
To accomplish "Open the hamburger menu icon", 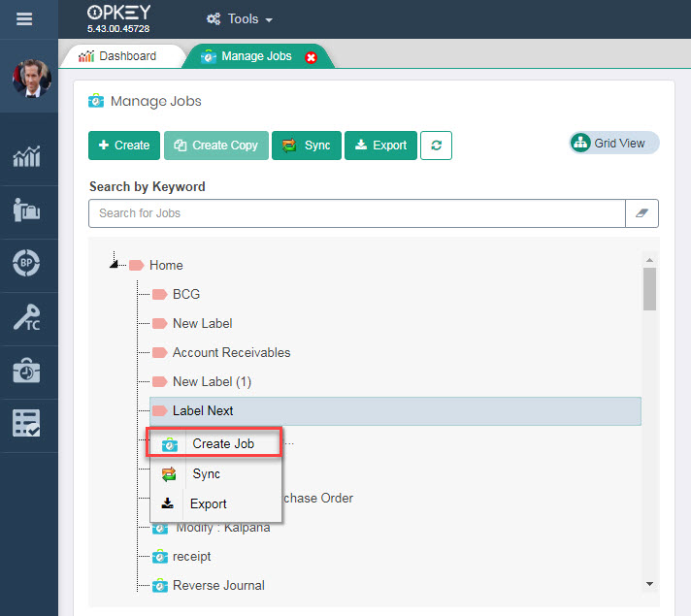I will coord(25,18).
